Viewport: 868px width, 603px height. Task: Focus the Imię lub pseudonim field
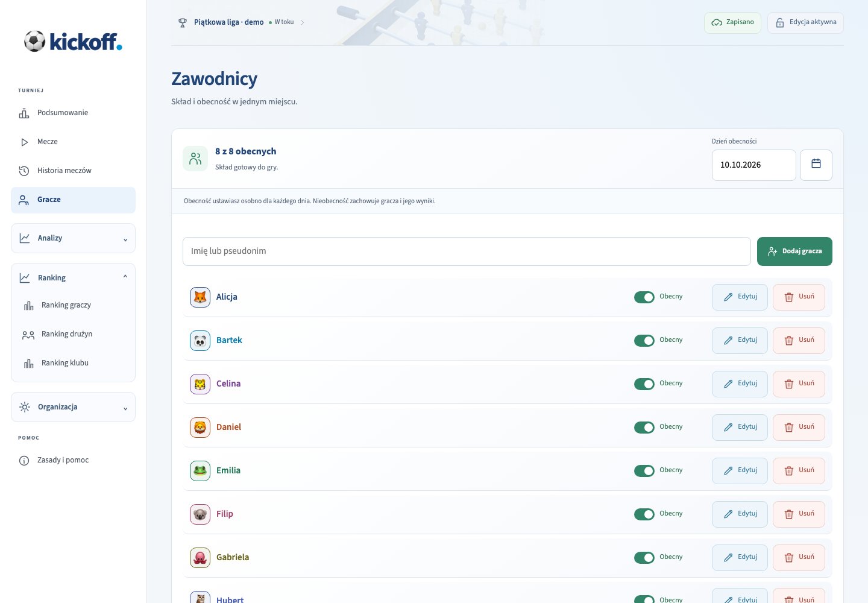click(467, 251)
